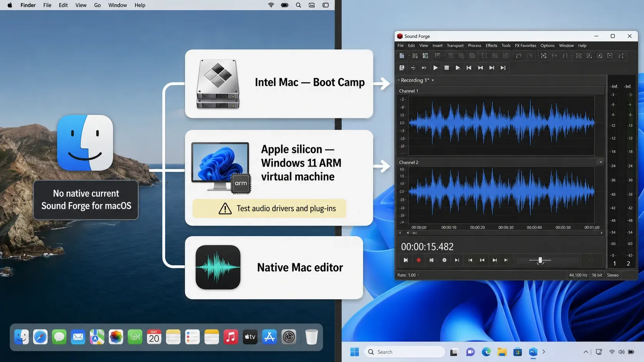The width and height of the screenshot is (644, 362).
Task: Click the Stereo status bar entry
Action: 613,275
